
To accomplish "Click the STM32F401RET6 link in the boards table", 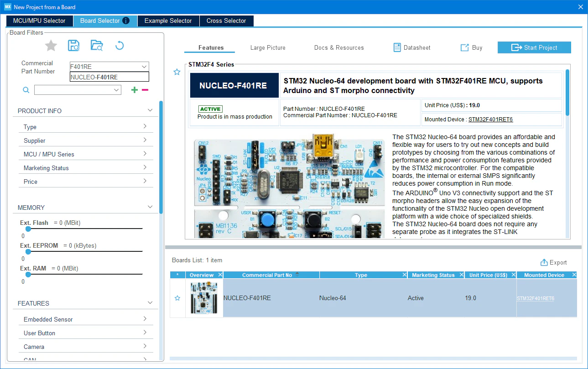I will [x=536, y=298].
